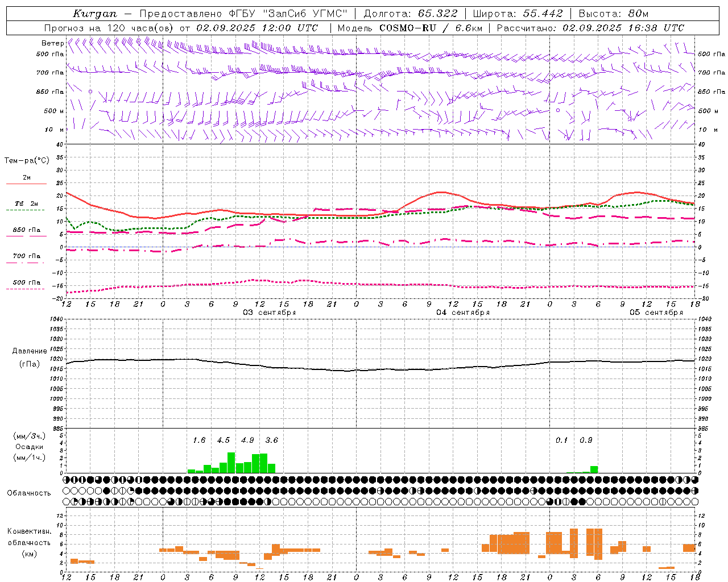The image size is (728, 582).
Task: Click the solid red 2м legend line
Action: point(26,184)
